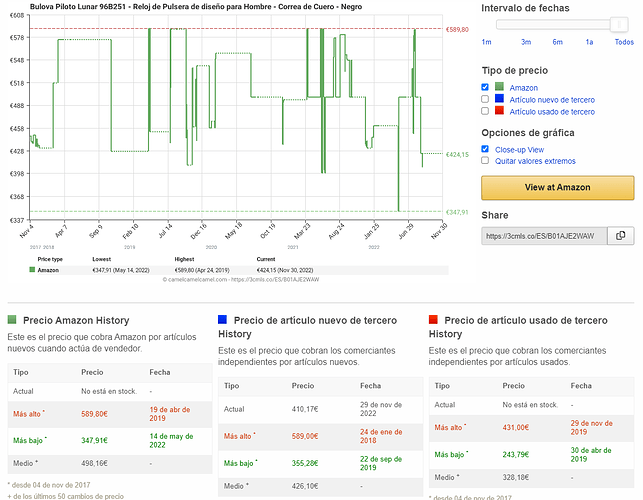Select the 6m date range
The height and width of the screenshot is (500, 643).
558,42
